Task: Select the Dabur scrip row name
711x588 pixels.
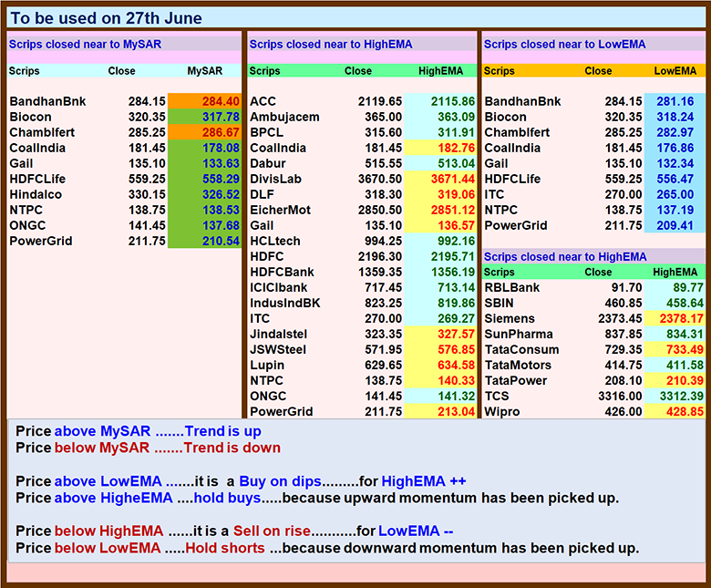Action: pyautogui.click(x=268, y=163)
